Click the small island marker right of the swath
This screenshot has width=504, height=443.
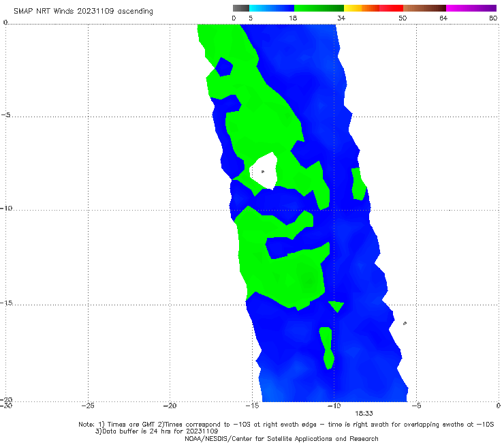click(x=405, y=323)
